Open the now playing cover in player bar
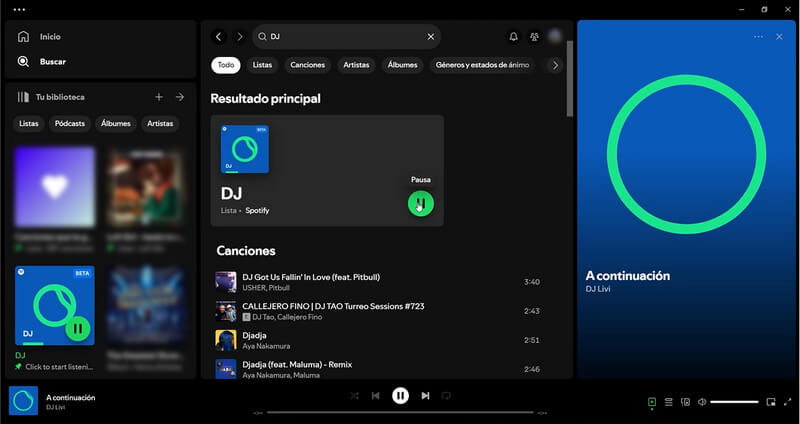This screenshot has height=424, width=800. point(23,401)
